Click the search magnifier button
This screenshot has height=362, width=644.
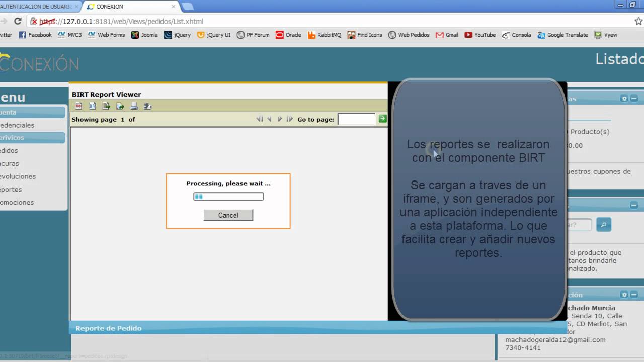[x=604, y=224]
